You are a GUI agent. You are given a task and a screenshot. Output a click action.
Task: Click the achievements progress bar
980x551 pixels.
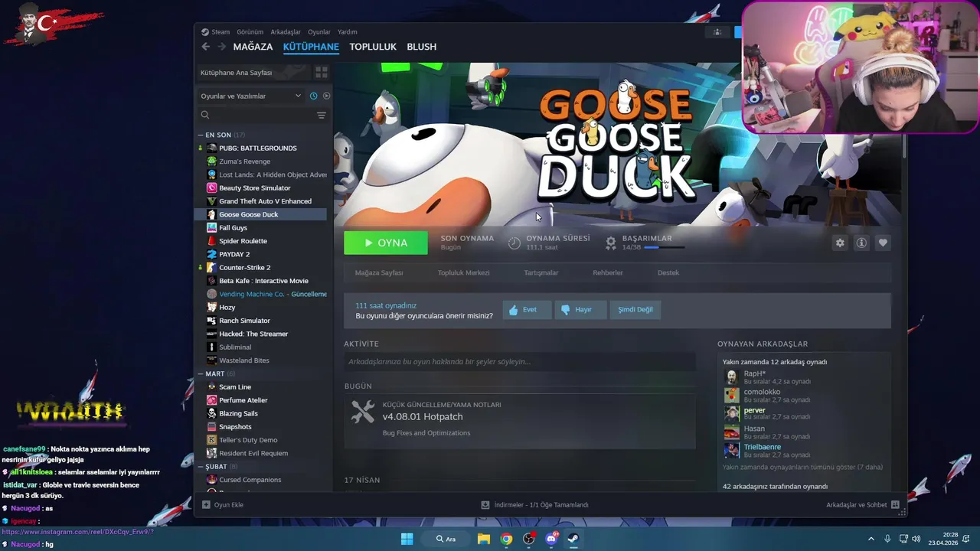[x=663, y=248]
